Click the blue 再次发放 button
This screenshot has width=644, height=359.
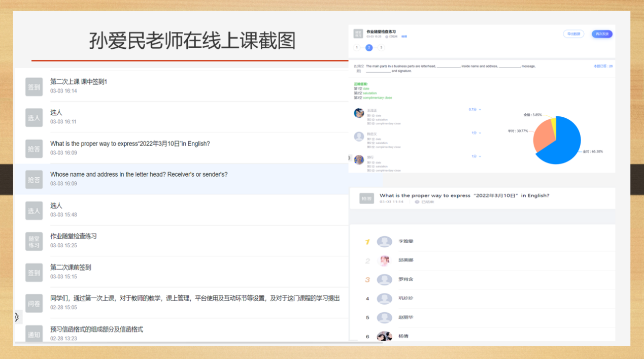click(x=603, y=34)
